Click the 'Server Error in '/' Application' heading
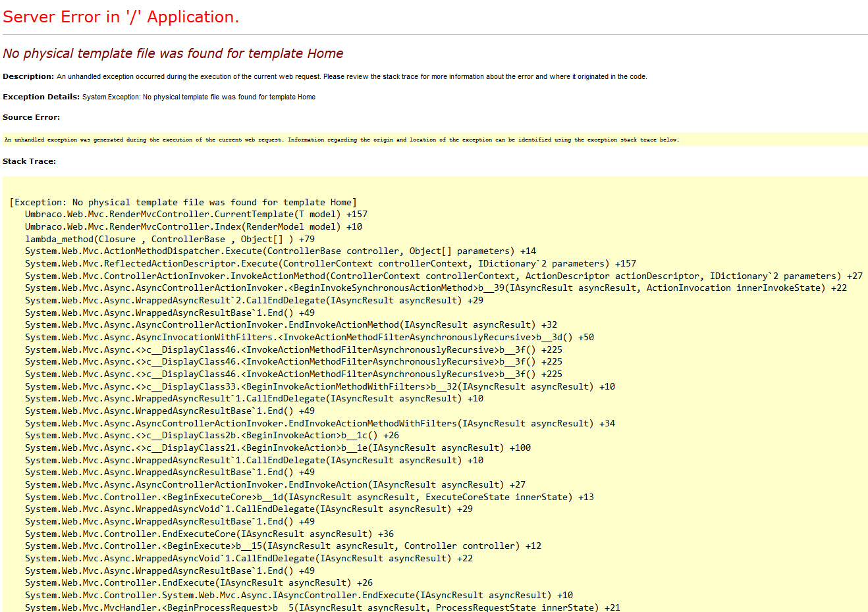The height and width of the screenshot is (612, 868). (121, 17)
